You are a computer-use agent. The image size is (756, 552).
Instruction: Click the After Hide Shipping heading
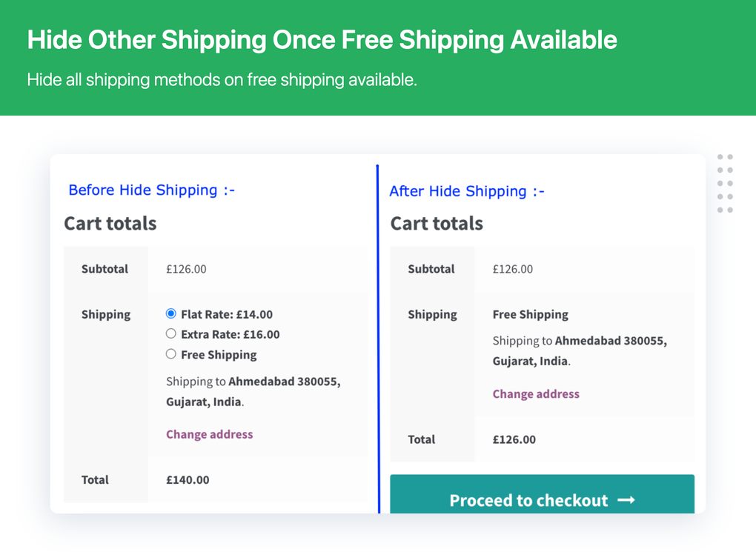[466, 191]
